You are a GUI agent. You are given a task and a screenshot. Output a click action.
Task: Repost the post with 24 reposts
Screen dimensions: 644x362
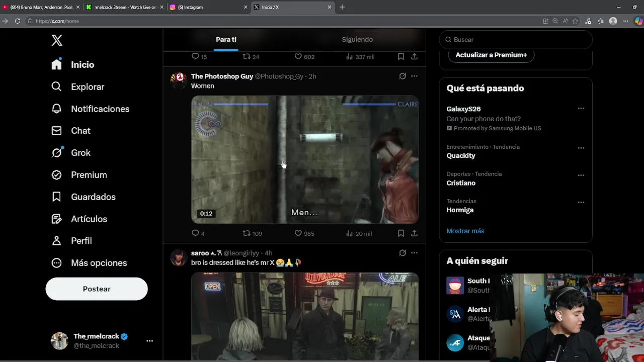[251, 57]
